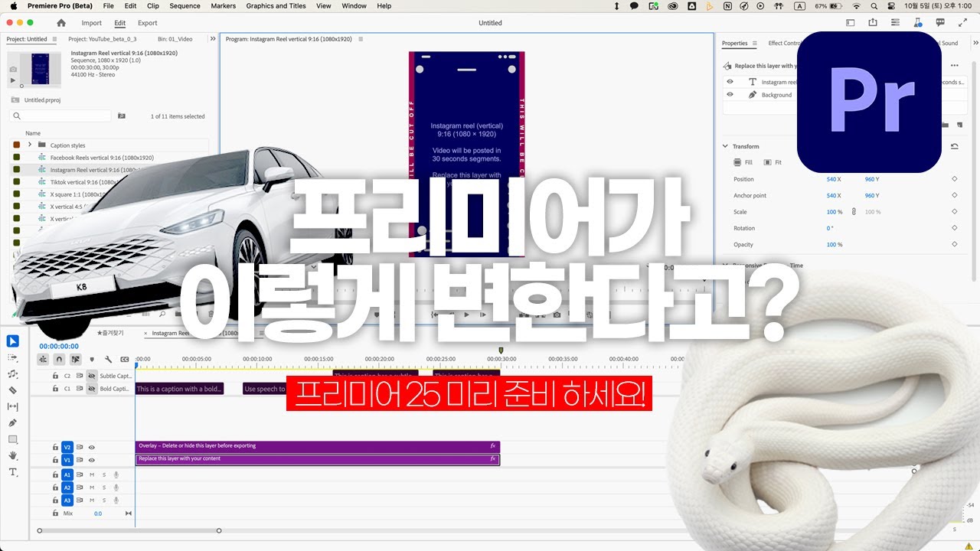The width and height of the screenshot is (980, 551).
Task: Expand the Caption styles bin
Action: (29, 145)
